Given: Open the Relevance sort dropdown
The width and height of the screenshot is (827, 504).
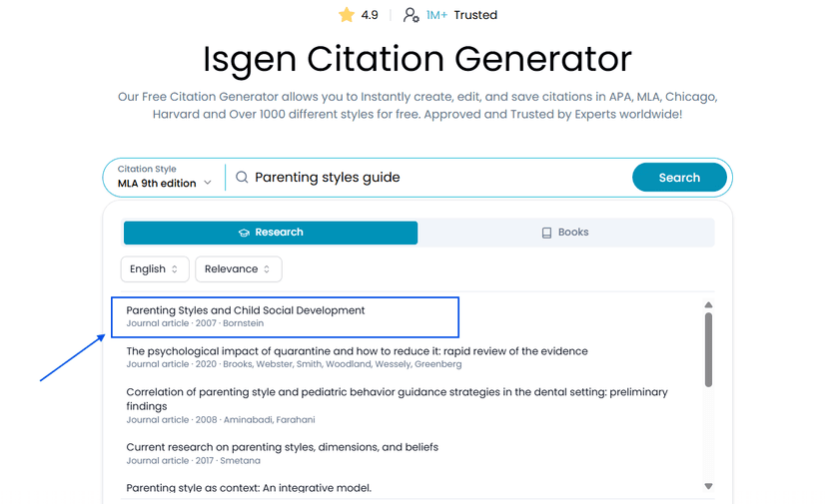Looking at the screenshot, I should point(238,269).
